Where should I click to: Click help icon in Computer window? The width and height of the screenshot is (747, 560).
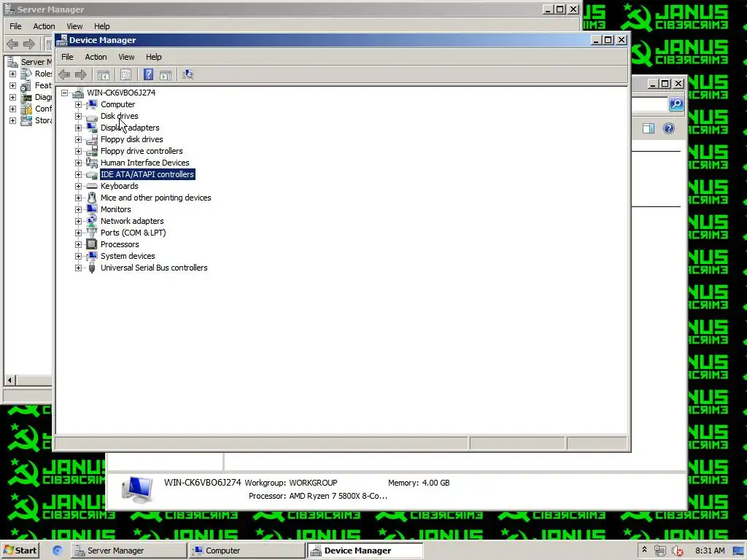(669, 128)
